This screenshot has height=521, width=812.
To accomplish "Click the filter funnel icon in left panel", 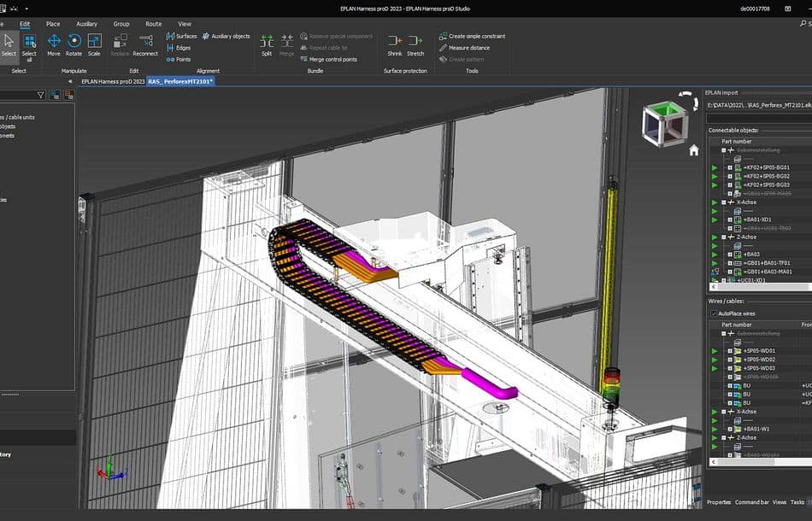I will pos(41,95).
